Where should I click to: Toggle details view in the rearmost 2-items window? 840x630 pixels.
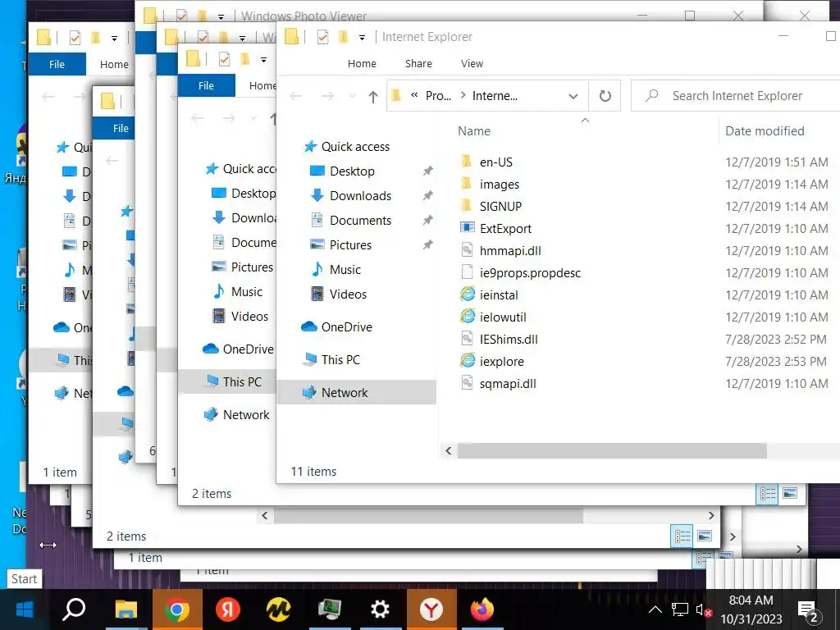pyautogui.click(x=682, y=536)
